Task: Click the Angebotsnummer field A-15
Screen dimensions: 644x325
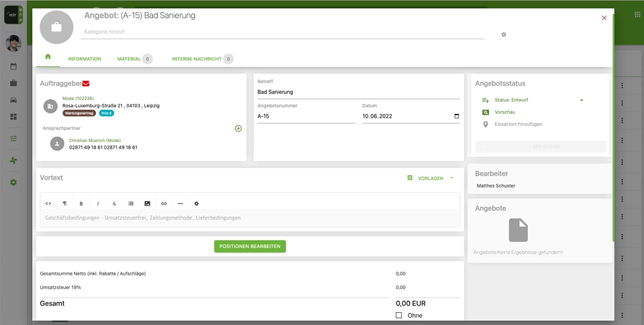Action: 307,116
